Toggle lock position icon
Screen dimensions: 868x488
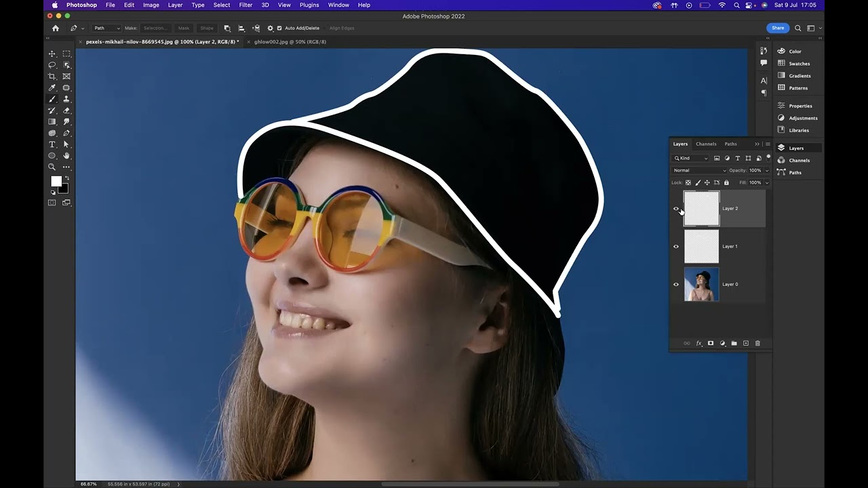[x=707, y=182]
